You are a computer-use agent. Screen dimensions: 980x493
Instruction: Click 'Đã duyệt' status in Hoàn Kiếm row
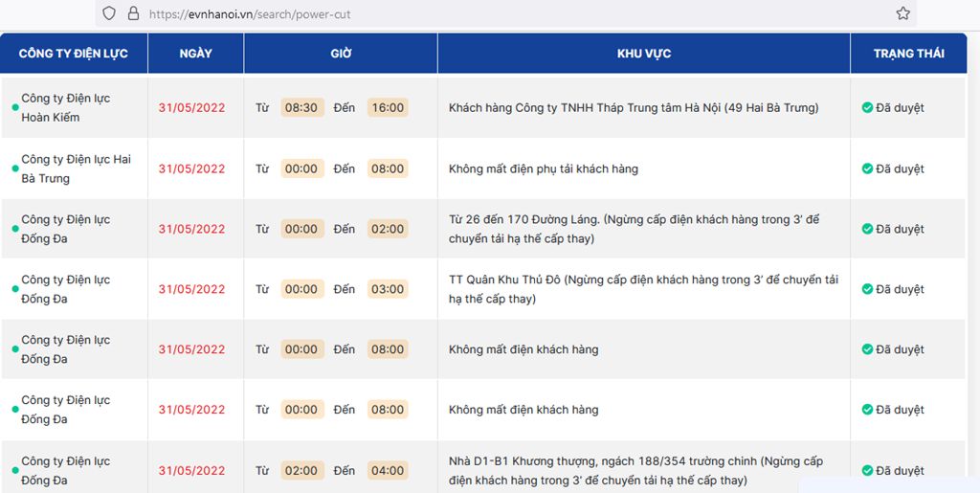coord(900,108)
